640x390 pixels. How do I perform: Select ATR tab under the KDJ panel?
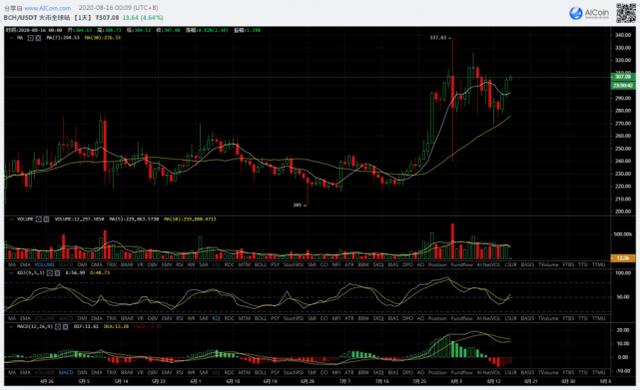(x=349, y=318)
